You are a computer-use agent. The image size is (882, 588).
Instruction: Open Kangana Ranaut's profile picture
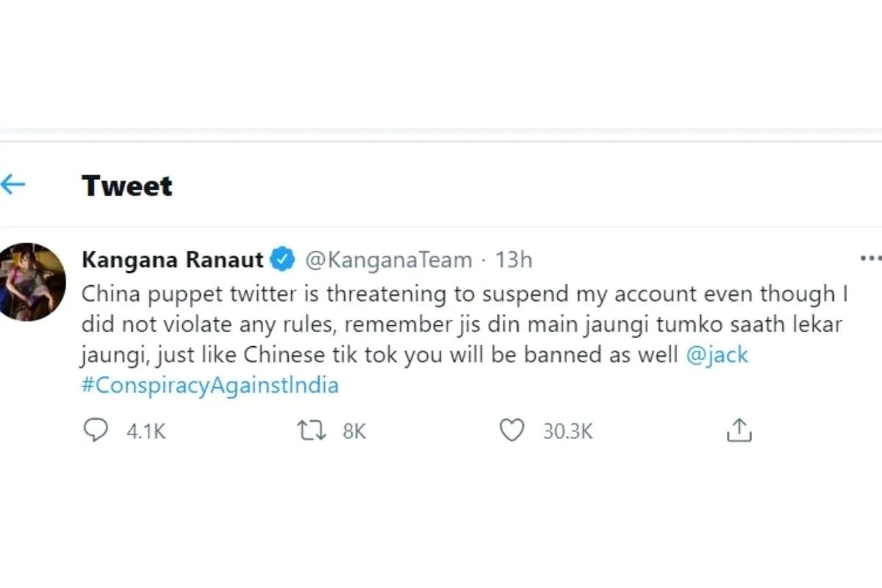(x=32, y=282)
